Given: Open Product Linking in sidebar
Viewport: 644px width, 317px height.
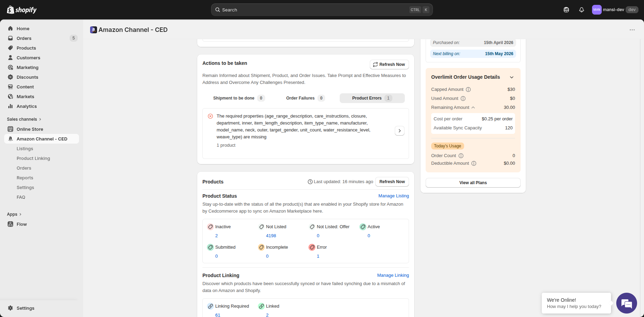Looking at the screenshot, I should click(33, 158).
